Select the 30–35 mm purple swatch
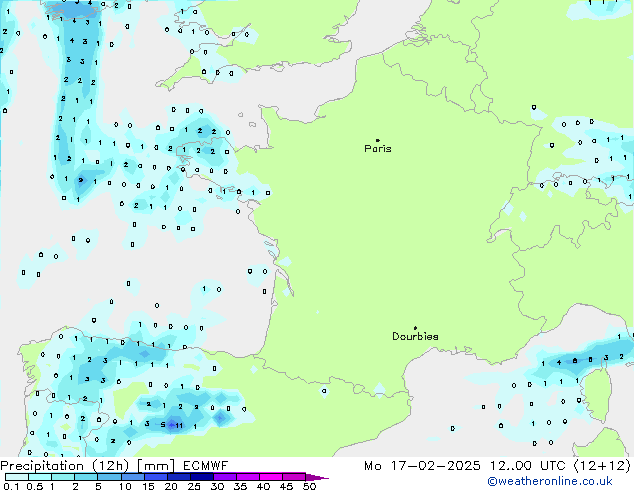This screenshot has width=634, height=490. tap(225, 477)
